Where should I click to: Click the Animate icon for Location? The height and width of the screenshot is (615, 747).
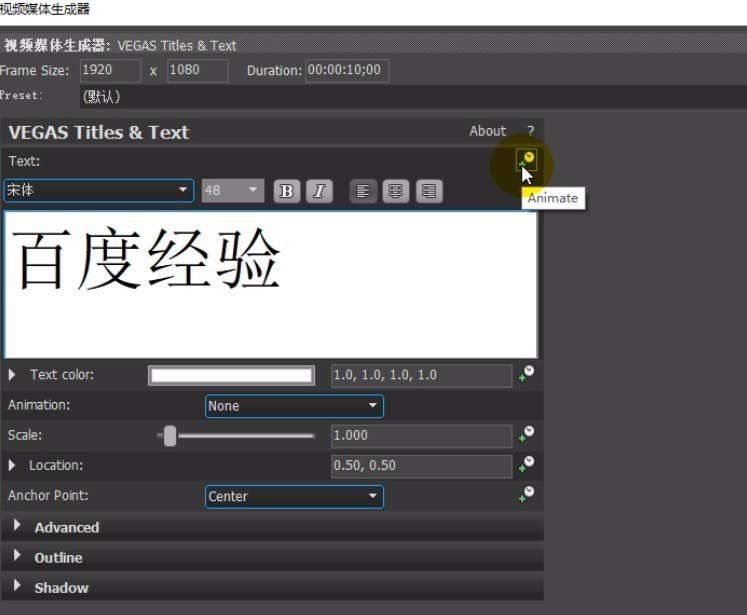pyautogui.click(x=526, y=464)
